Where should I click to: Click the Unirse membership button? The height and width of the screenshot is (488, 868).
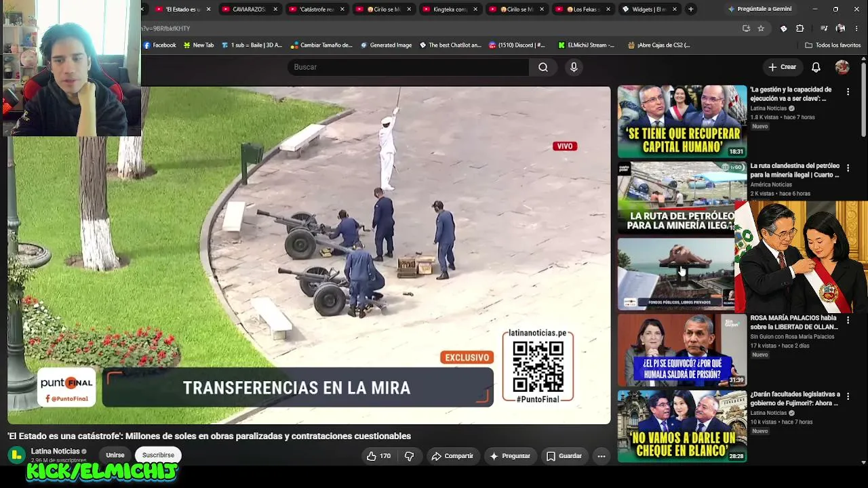(115, 455)
